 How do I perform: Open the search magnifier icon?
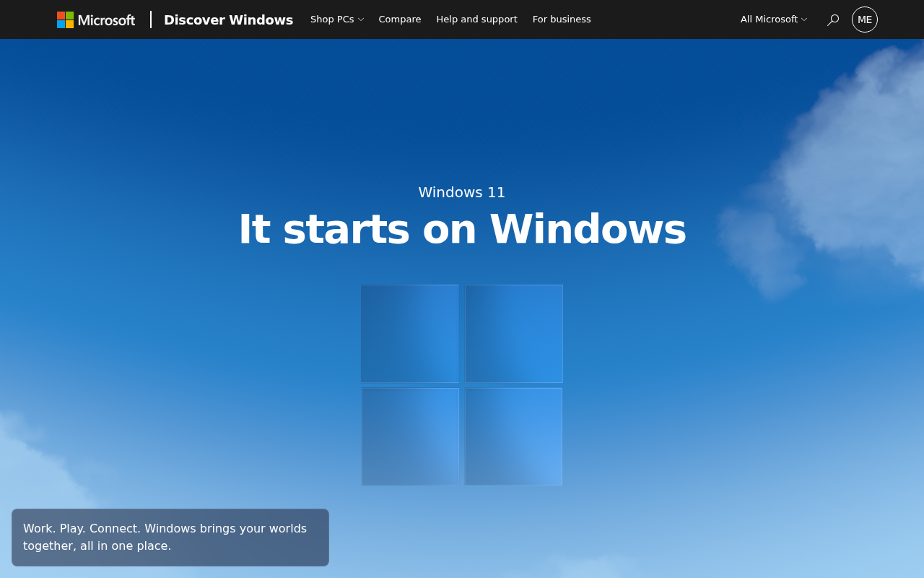click(x=833, y=20)
